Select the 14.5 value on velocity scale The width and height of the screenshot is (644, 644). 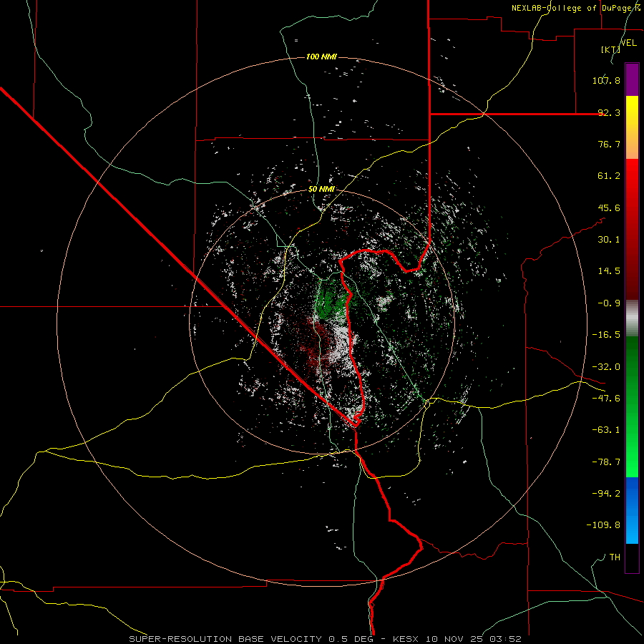(x=609, y=271)
